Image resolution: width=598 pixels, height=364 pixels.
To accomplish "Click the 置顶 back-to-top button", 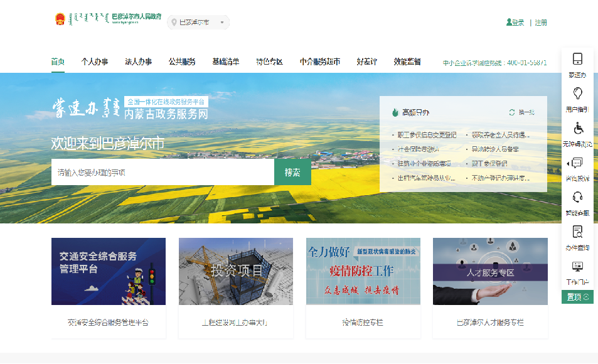I will pos(577,297).
